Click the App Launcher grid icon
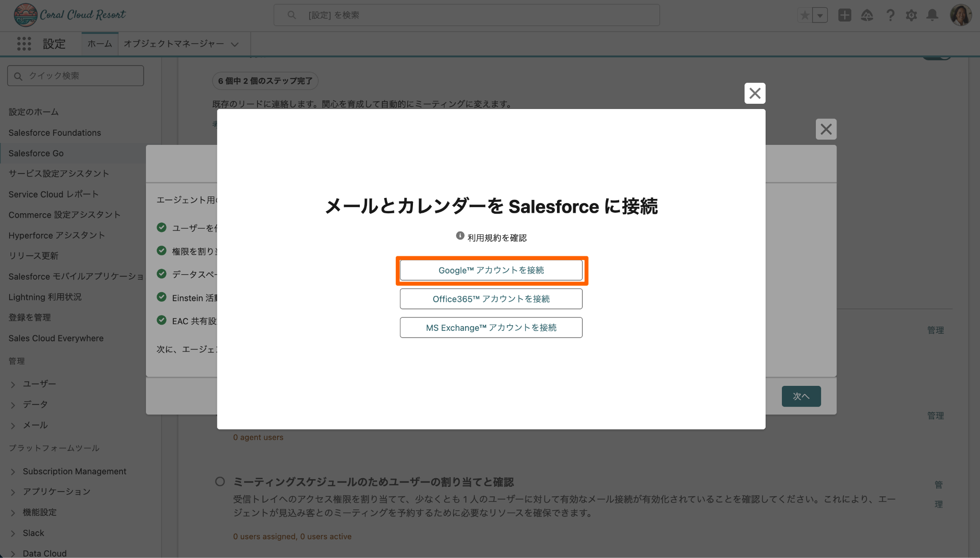Screen dimensions: 980x558 [x=24, y=44]
